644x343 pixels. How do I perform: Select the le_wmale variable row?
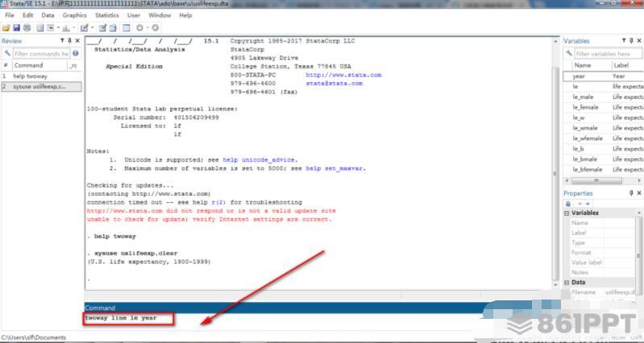point(604,128)
